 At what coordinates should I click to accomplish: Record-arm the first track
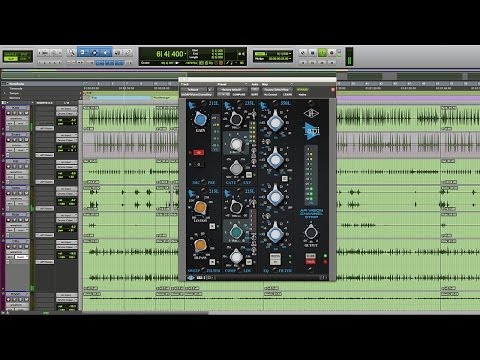point(9,113)
